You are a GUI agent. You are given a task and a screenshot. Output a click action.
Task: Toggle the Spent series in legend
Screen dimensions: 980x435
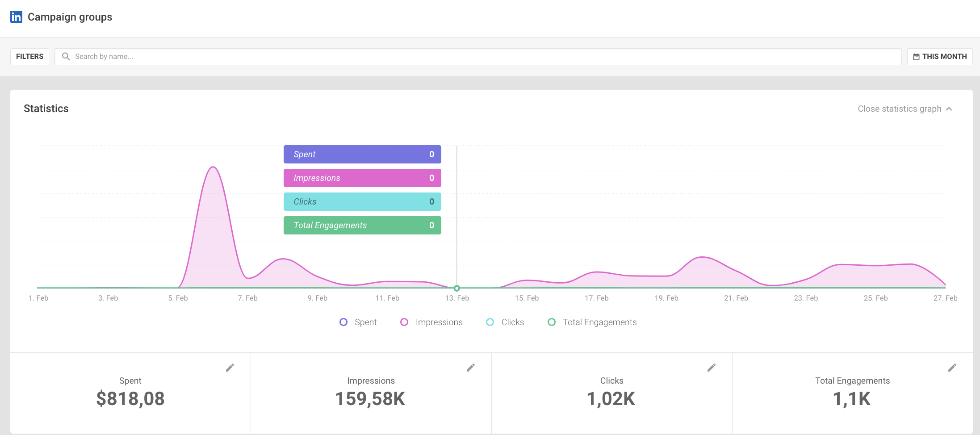pos(358,322)
